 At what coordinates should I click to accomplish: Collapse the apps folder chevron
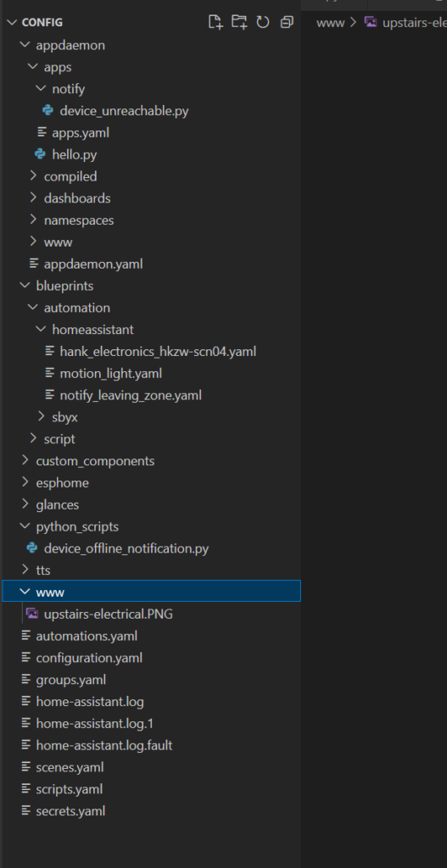pos(33,67)
